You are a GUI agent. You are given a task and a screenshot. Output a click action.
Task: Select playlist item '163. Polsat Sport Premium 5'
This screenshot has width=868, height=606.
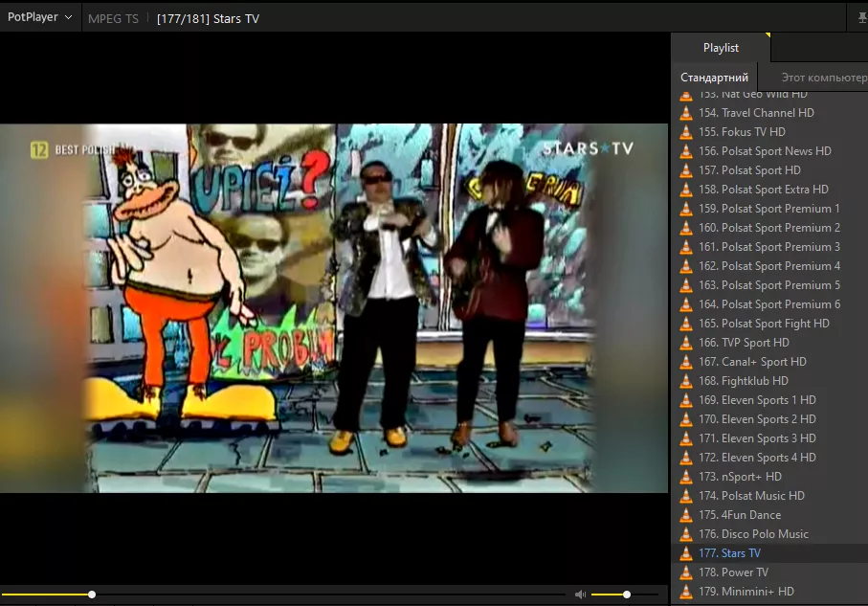pyautogui.click(x=769, y=285)
